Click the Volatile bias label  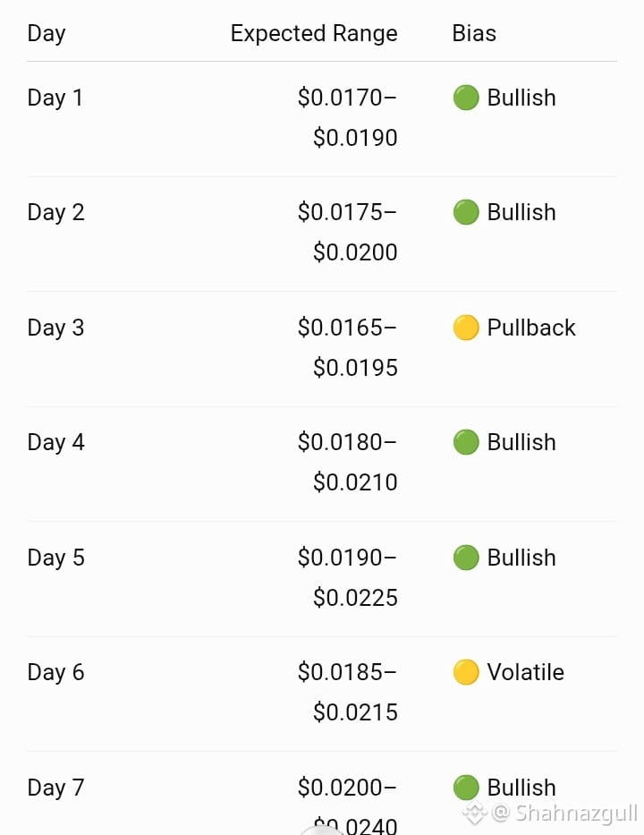point(525,672)
